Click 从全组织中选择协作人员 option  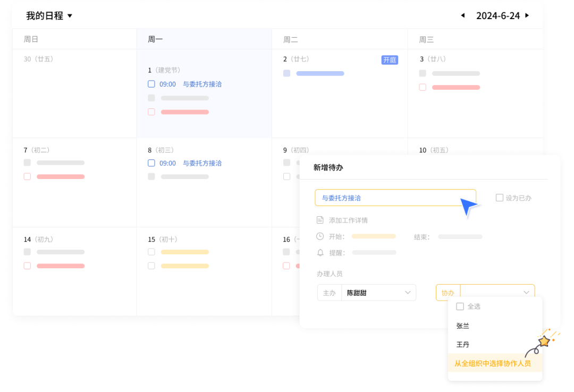pos(492,364)
